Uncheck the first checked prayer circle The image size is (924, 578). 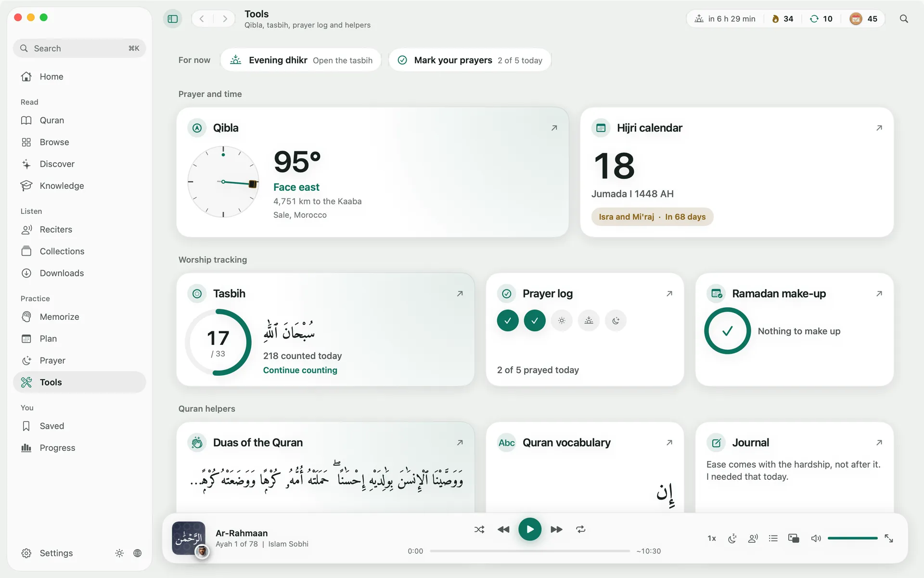[x=508, y=320]
